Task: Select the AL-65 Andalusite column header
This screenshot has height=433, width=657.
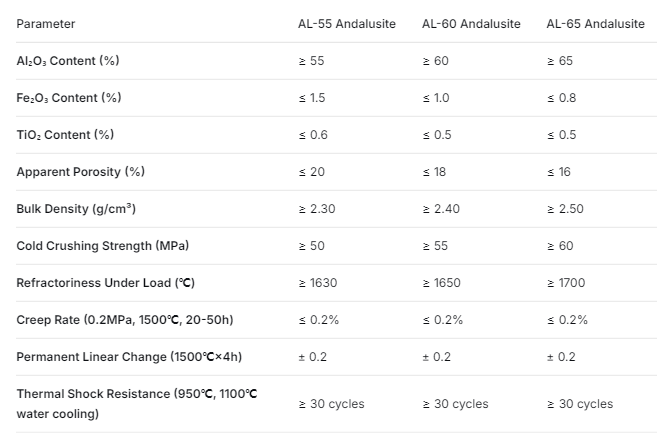Action: point(595,24)
